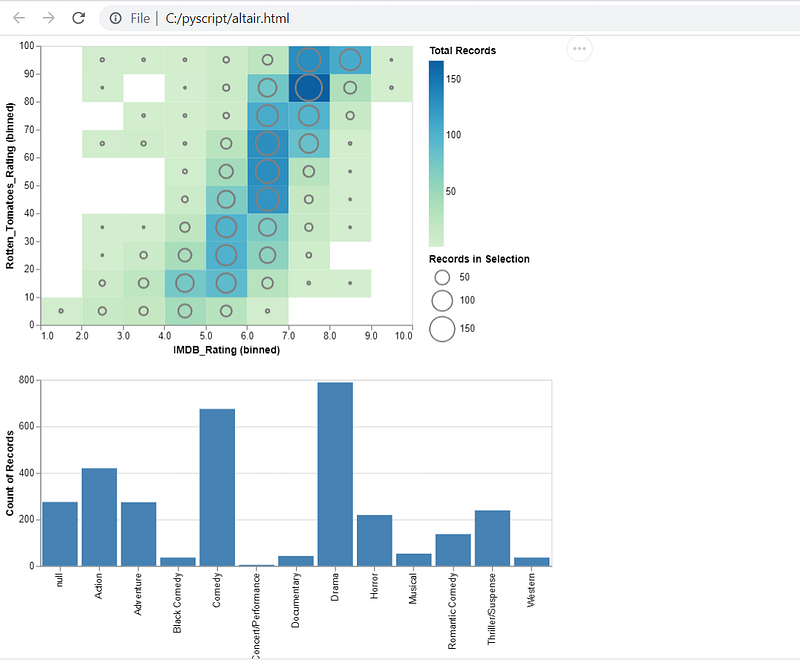Viewport: 800px width, 660px height.
Task: Click the 50 circle in Records in Selection legend
Action: pos(442,277)
